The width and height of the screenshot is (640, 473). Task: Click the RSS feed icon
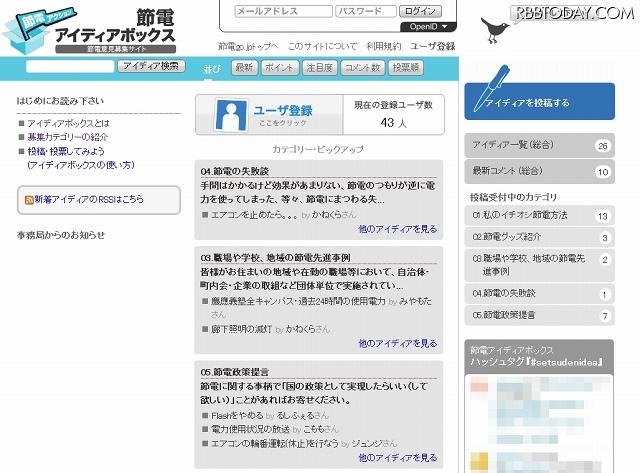pos(29,200)
